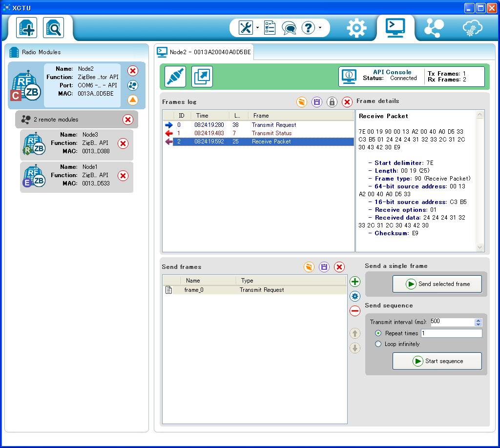The height and width of the screenshot is (448, 500).
Task: Select frame_0 in send frames list
Action: [254, 290]
